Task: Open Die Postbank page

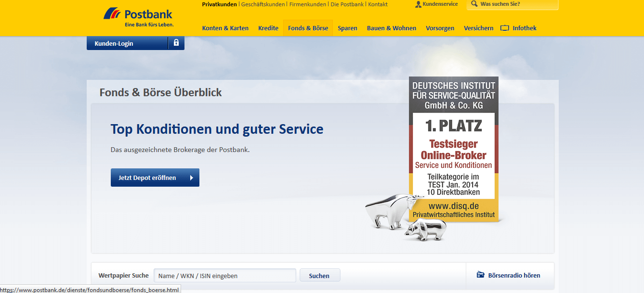Action: tap(347, 4)
